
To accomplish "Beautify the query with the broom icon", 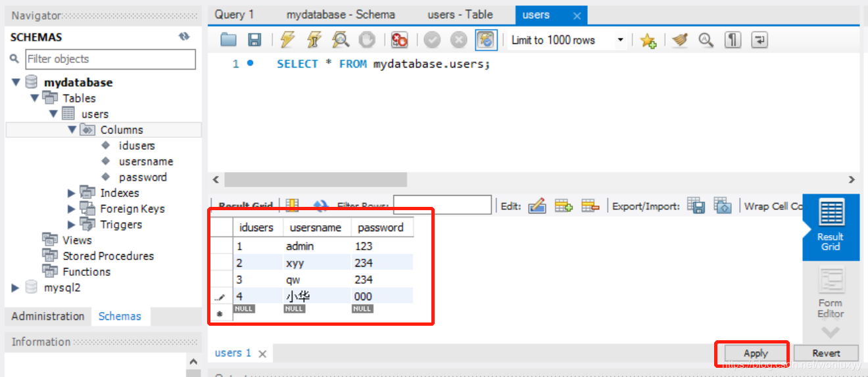I will point(680,40).
